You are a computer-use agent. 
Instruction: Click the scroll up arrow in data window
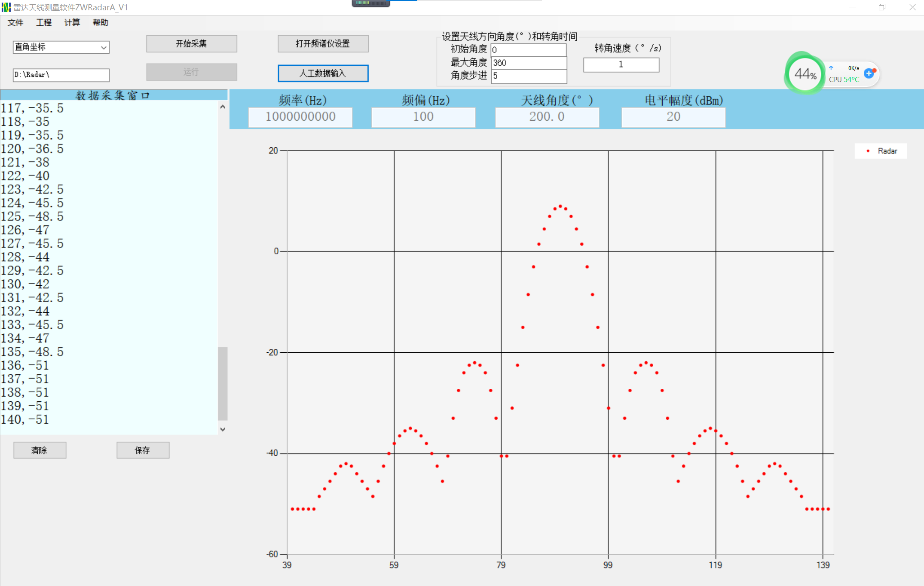pos(223,107)
